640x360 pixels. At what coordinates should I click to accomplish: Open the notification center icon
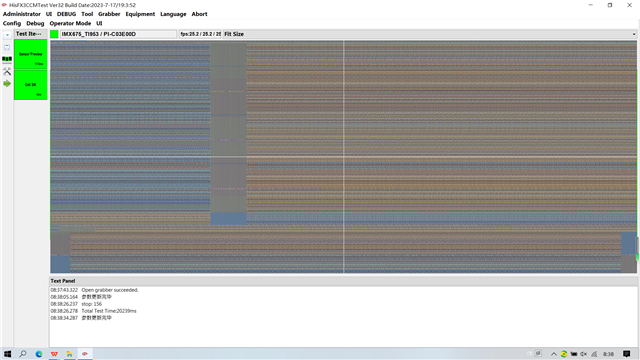click(x=627, y=354)
